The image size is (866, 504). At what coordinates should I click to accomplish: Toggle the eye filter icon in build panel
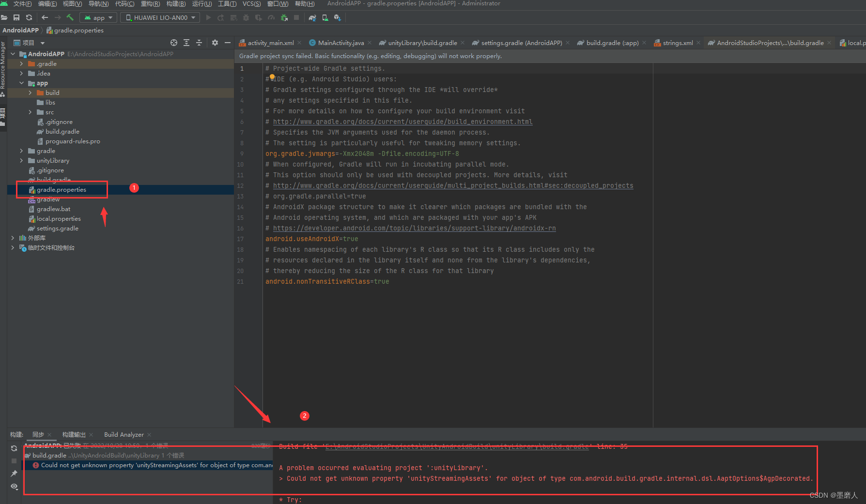tap(14, 487)
